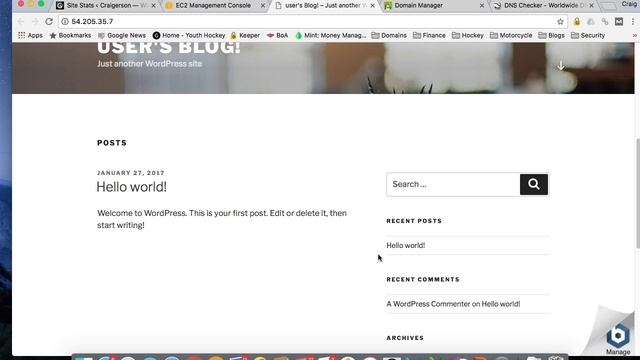Expand the Domains bookmark folder
This screenshot has height=360, width=640.
pos(389,36)
